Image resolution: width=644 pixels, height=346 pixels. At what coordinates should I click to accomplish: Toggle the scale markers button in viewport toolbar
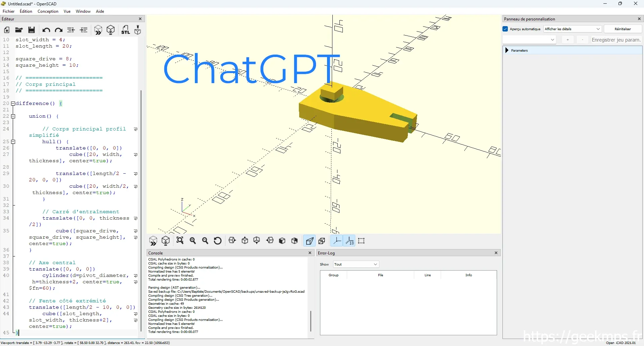349,241
